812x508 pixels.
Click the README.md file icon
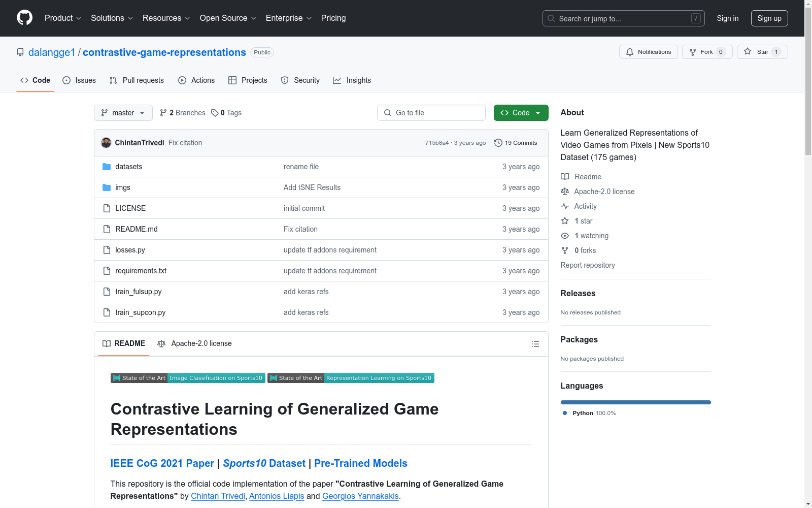click(x=107, y=229)
